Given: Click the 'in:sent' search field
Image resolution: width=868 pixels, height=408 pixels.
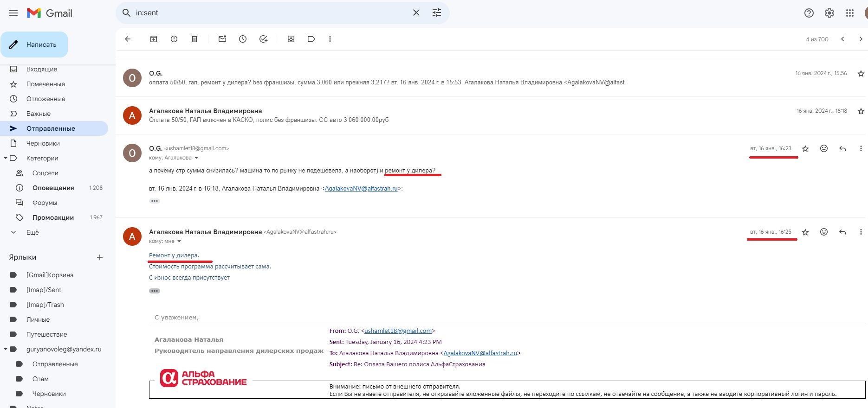Looking at the screenshot, I should (x=269, y=13).
